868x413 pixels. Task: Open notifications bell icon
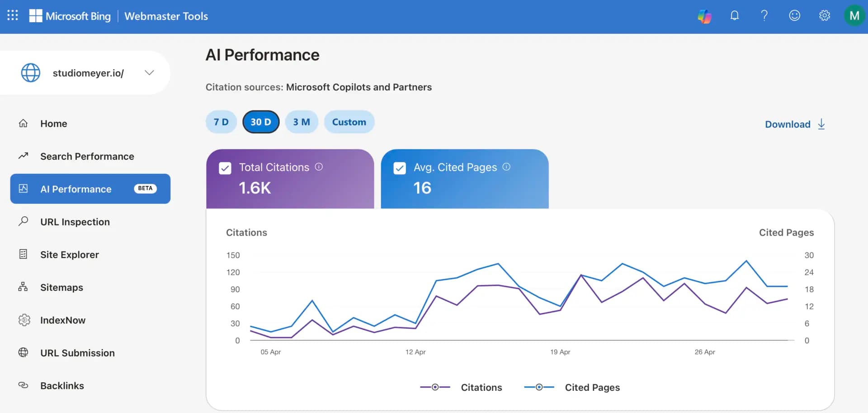coord(735,15)
